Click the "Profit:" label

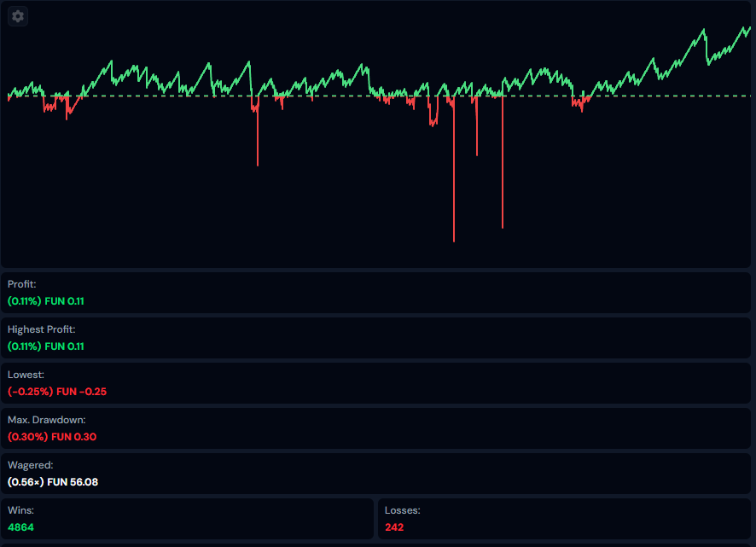coord(22,284)
